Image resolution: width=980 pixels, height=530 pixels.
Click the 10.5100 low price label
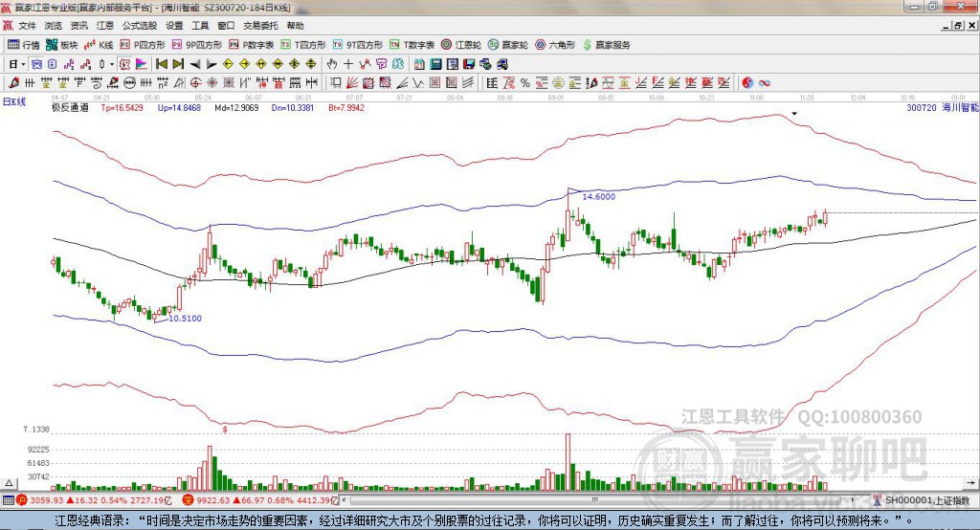pyautogui.click(x=185, y=319)
